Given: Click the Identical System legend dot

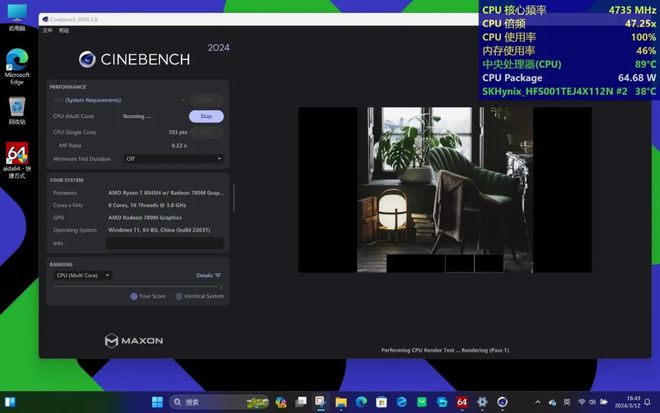Looking at the screenshot, I should (x=179, y=296).
